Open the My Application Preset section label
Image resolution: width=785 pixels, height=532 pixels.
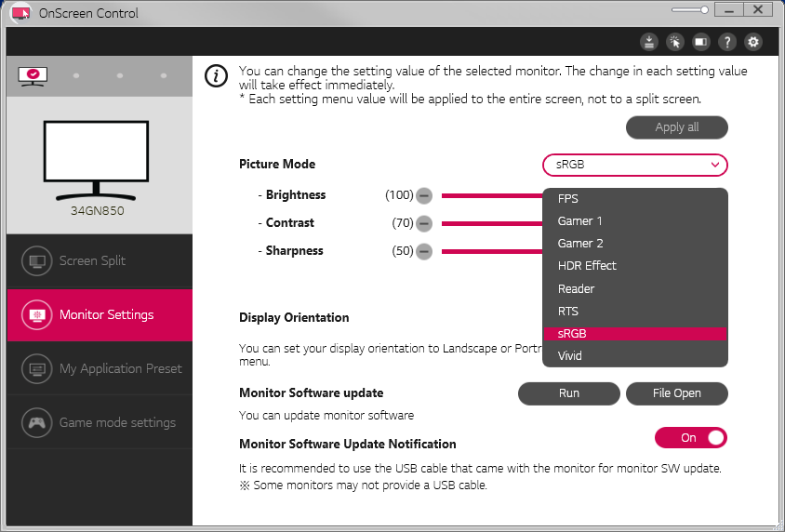[121, 369]
